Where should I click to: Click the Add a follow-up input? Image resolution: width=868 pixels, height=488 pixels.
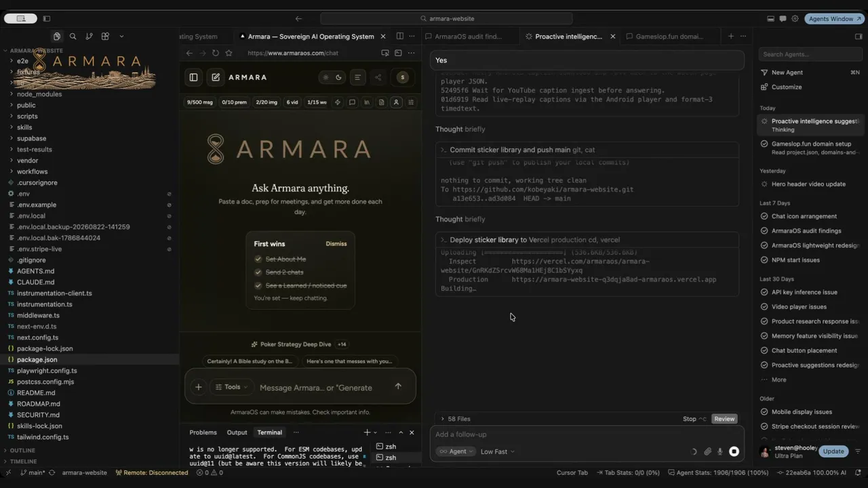click(587, 434)
